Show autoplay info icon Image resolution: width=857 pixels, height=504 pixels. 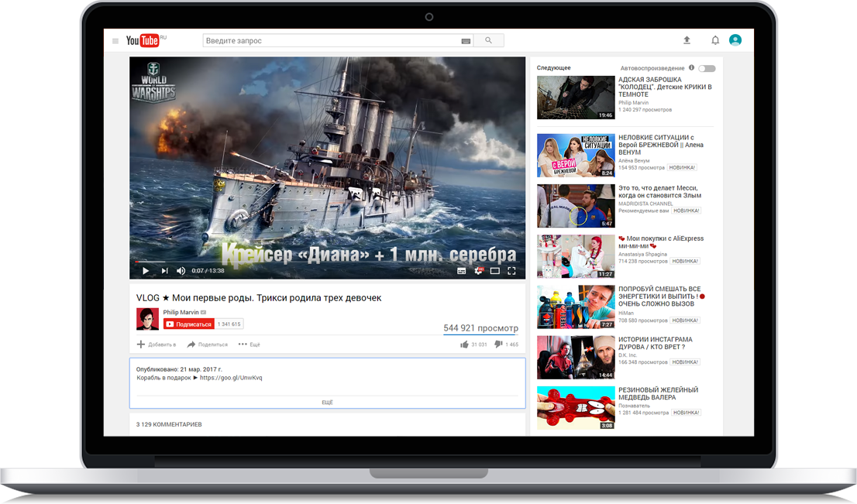pos(691,67)
